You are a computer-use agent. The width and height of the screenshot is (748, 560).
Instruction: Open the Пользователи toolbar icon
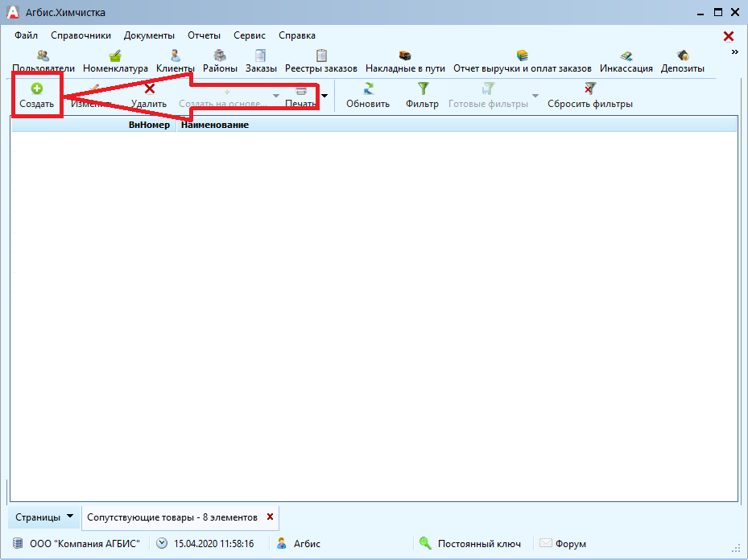pos(43,61)
